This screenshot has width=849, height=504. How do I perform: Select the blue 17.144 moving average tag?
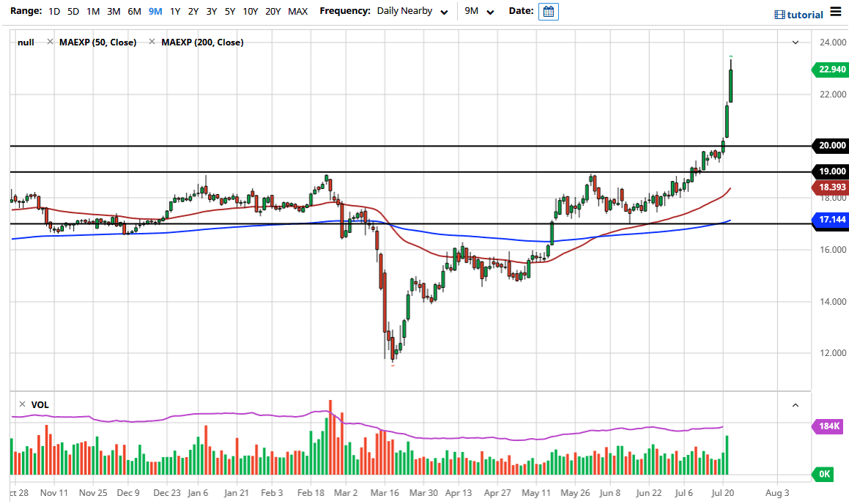point(831,220)
